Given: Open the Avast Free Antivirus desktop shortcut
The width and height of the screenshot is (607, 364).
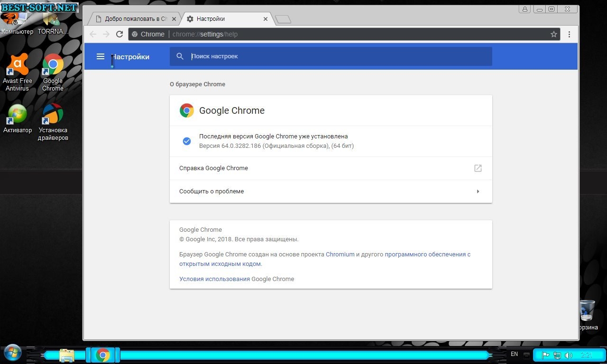Looking at the screenshot, I should 18,73.
